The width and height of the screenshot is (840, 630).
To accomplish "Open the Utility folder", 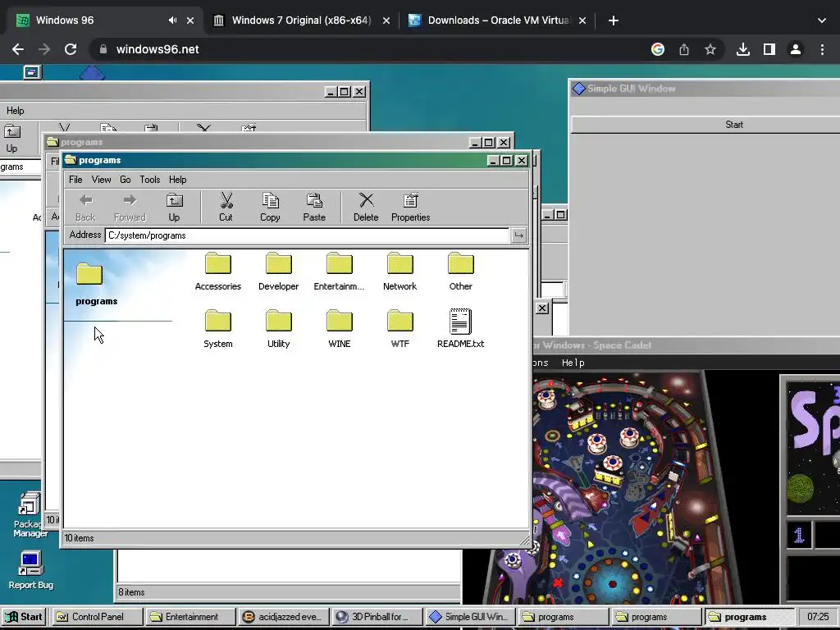I will (279, 329).
